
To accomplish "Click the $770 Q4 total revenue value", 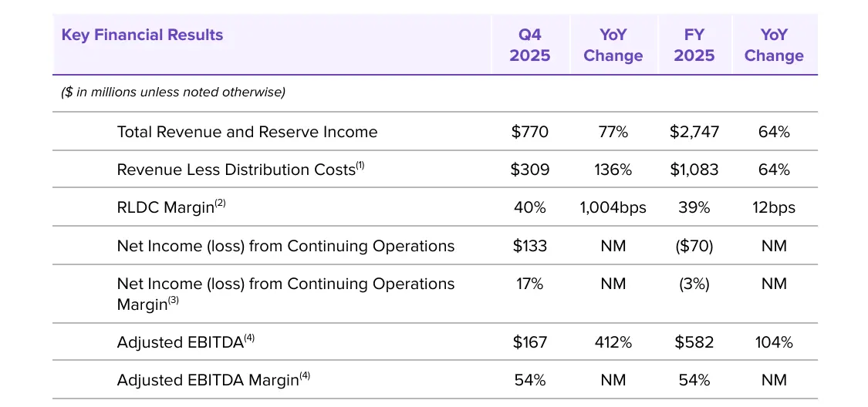I will [x=530, y=132].
